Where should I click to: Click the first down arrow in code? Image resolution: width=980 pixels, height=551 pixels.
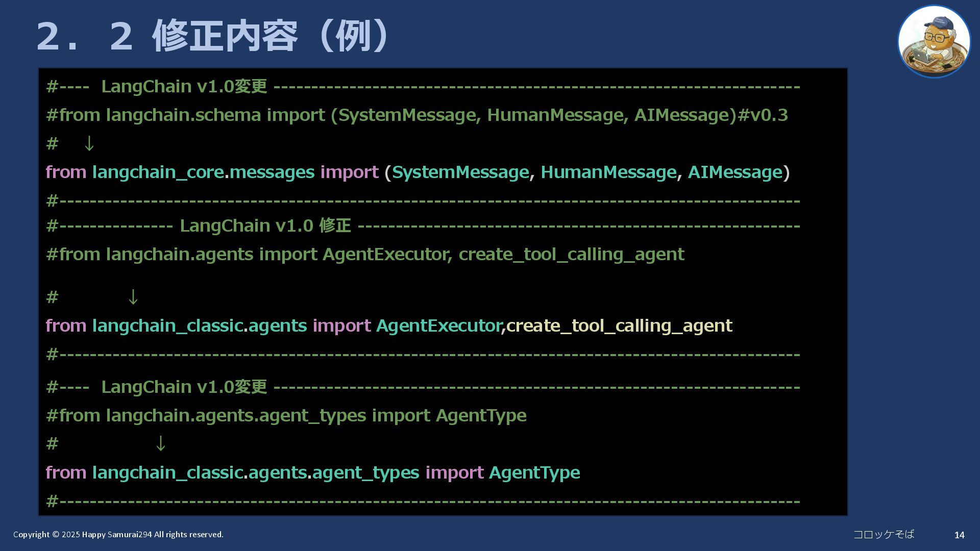[x=89, y=144]
